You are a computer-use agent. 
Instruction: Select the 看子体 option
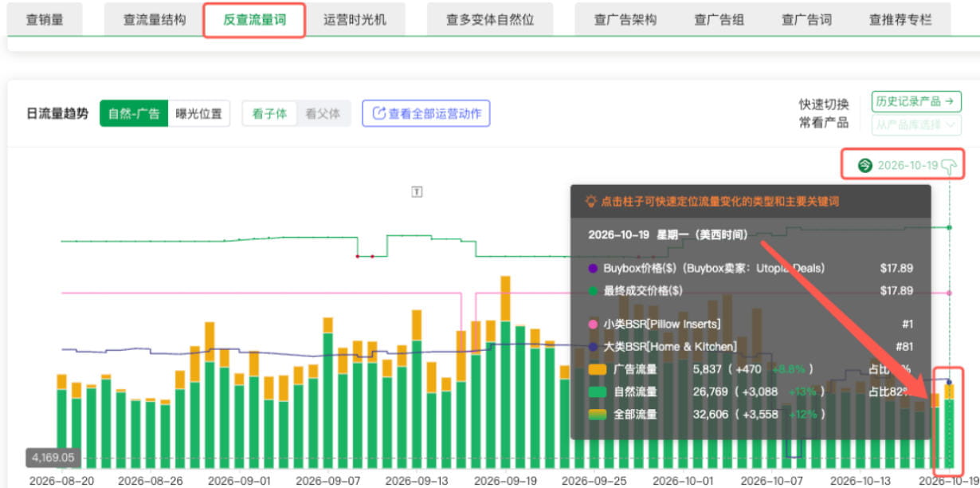tap(269, 113)
